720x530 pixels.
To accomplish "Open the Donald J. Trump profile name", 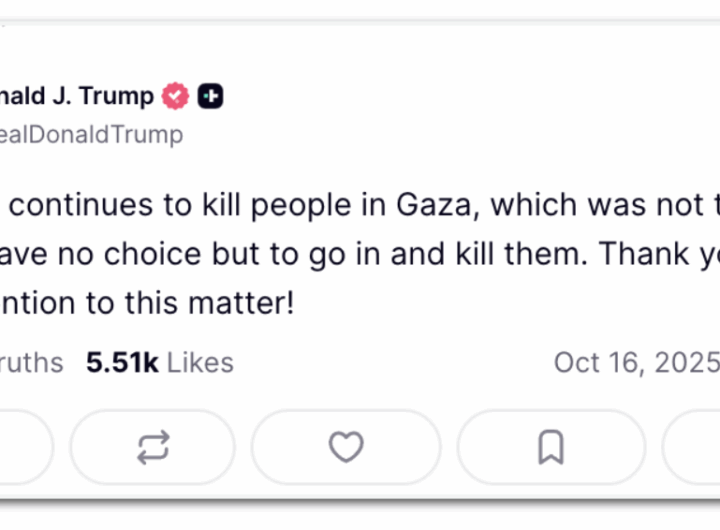I will click(x=76, y=96).
